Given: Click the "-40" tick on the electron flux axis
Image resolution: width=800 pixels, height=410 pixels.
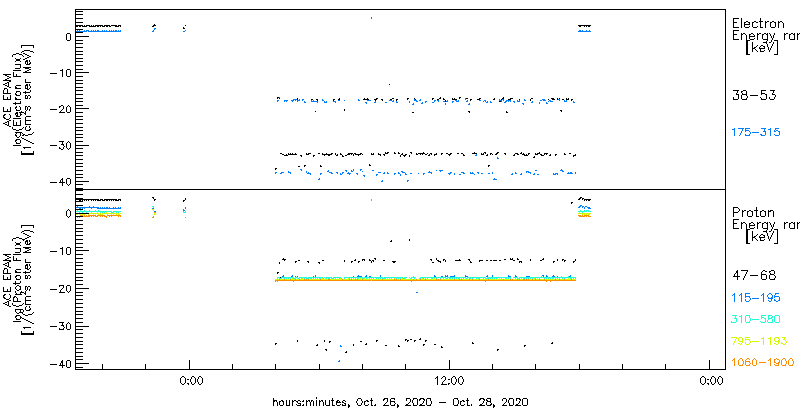Looking at the screenshot, I should 61,182.
